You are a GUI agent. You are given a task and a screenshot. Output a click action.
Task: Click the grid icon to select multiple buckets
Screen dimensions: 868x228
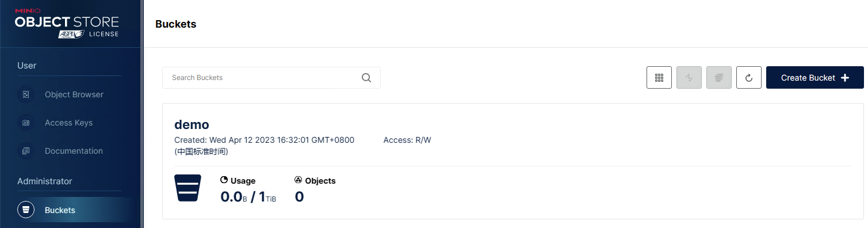[x=659, y=78]
